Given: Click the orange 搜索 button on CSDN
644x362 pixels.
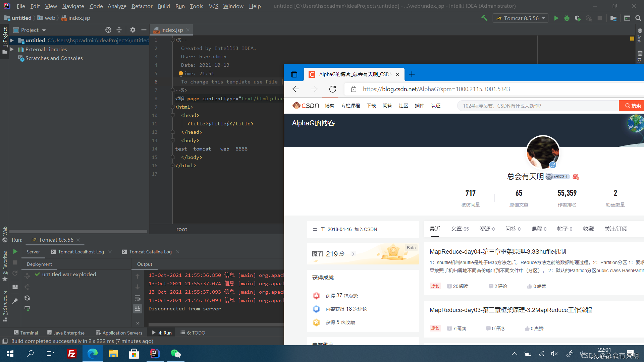Looking at the screenshot, I should [632, 106].
